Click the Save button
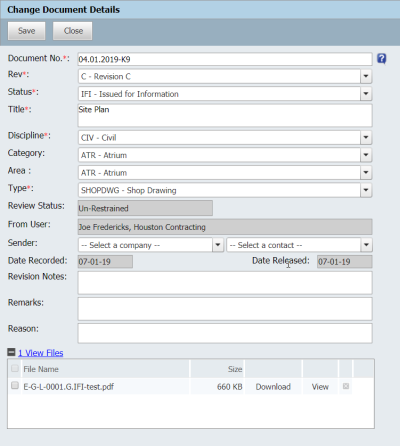This screenshot has width=400, height=446. [x=27, y=31]
